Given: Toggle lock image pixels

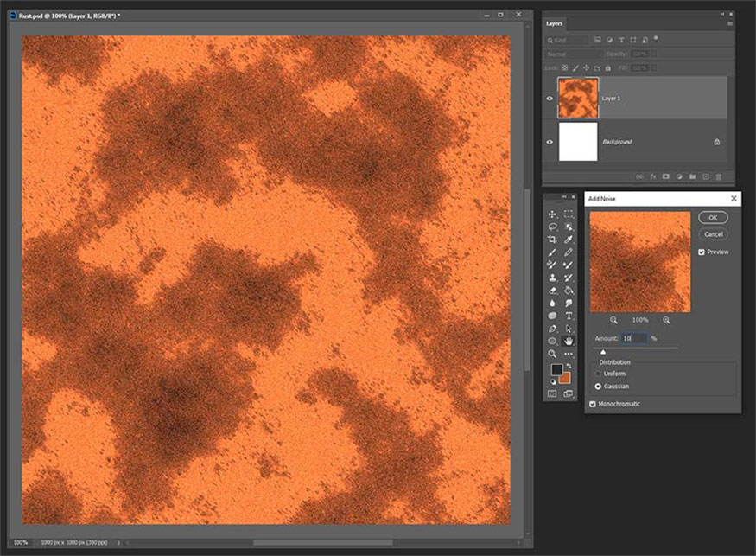Looking at the screenshot, I should tap(575, 68).
